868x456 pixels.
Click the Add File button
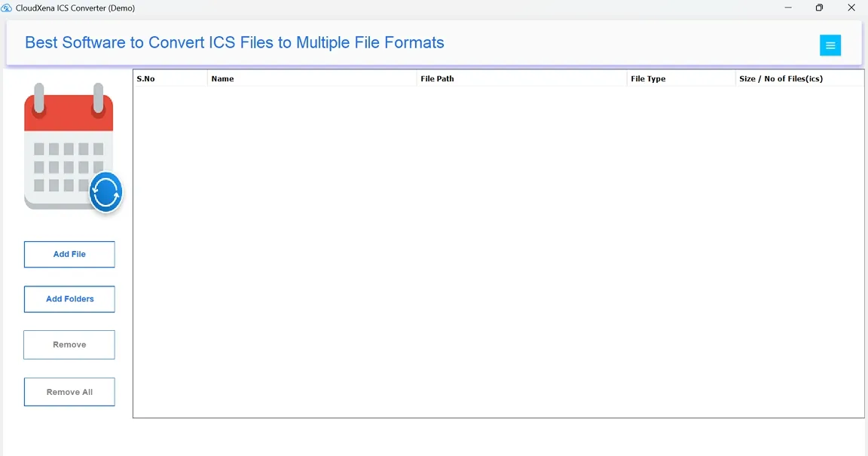[69, 255]
